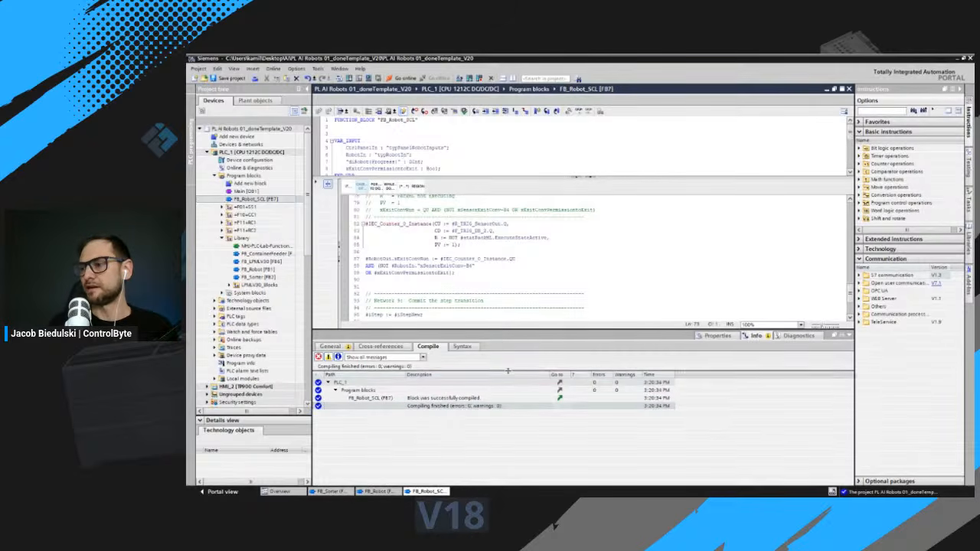Expand the PLC tags node
Image resolution: width=980 pixels, height=551 pixels.
click(x=215, y=316)
